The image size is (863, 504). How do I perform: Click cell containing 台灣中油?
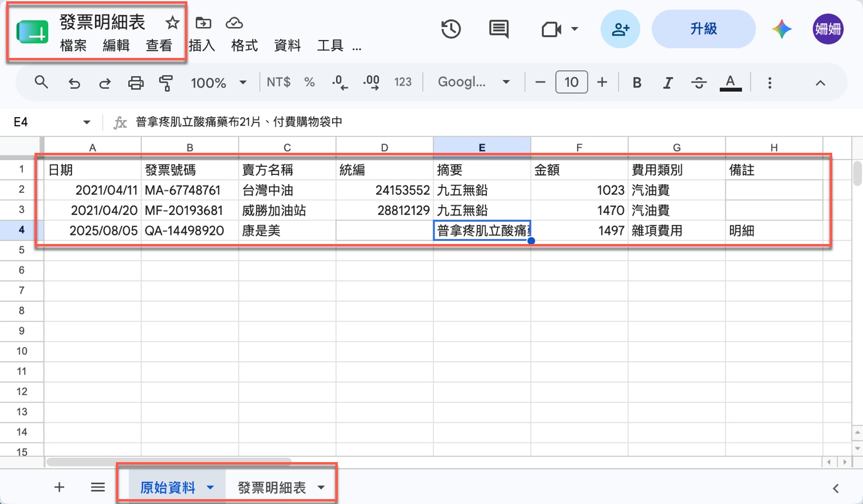pyautogui.click(x=287, y=190)
